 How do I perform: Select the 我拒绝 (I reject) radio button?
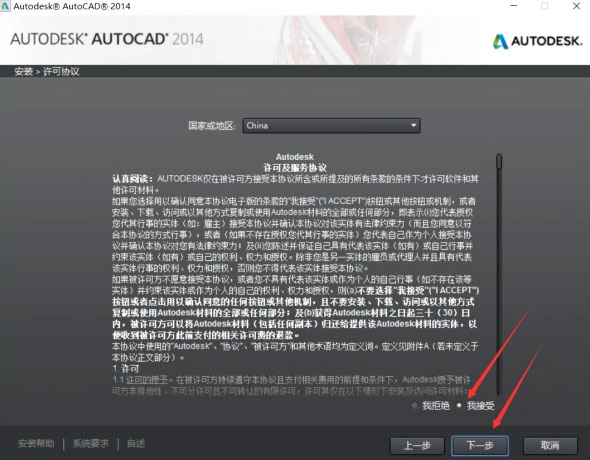(x=414, y=405)
